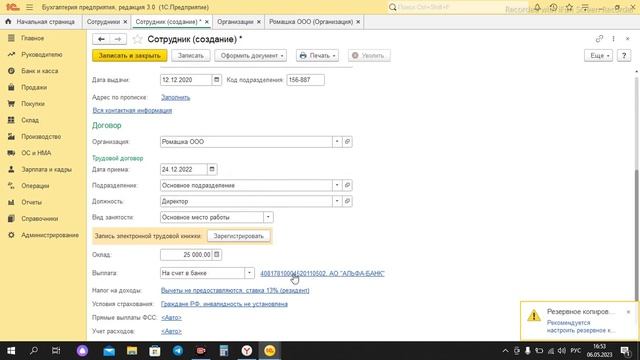The width and height of the screenshot is (640, 360).
Task: Click the back arrow navigation button
Action: pyautogui.click(x=101, y=39)
